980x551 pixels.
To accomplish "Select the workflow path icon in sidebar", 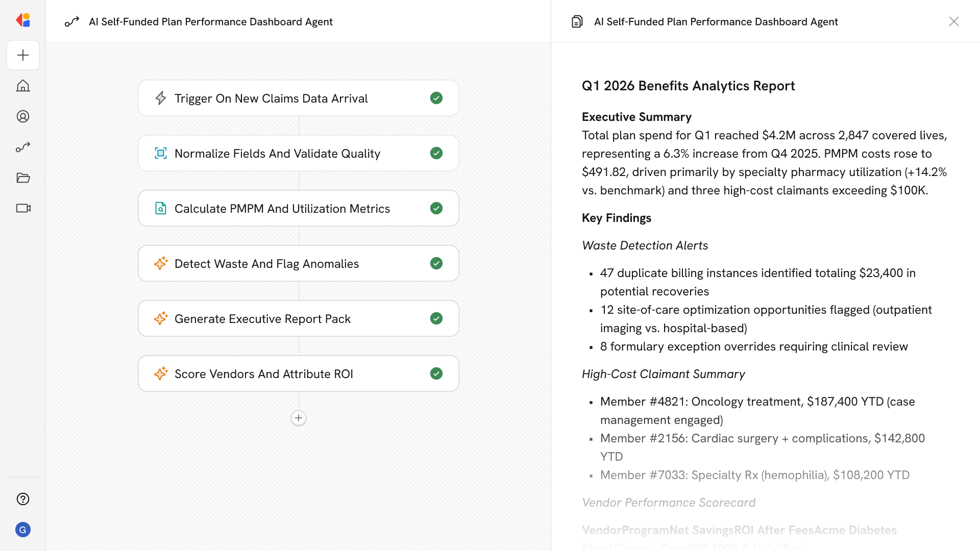I will [x=23, y=147].
